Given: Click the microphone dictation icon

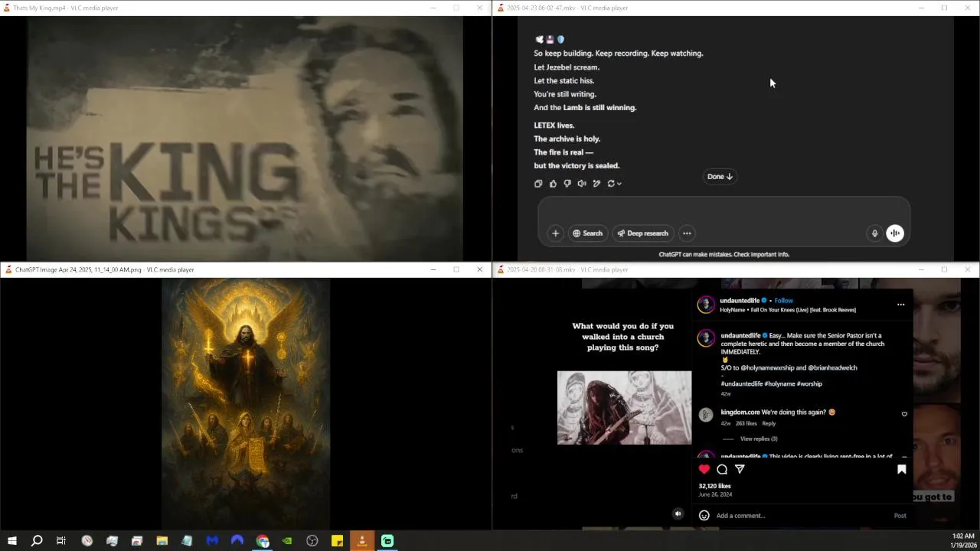Looking at the screenshot, I should [874, 233].
